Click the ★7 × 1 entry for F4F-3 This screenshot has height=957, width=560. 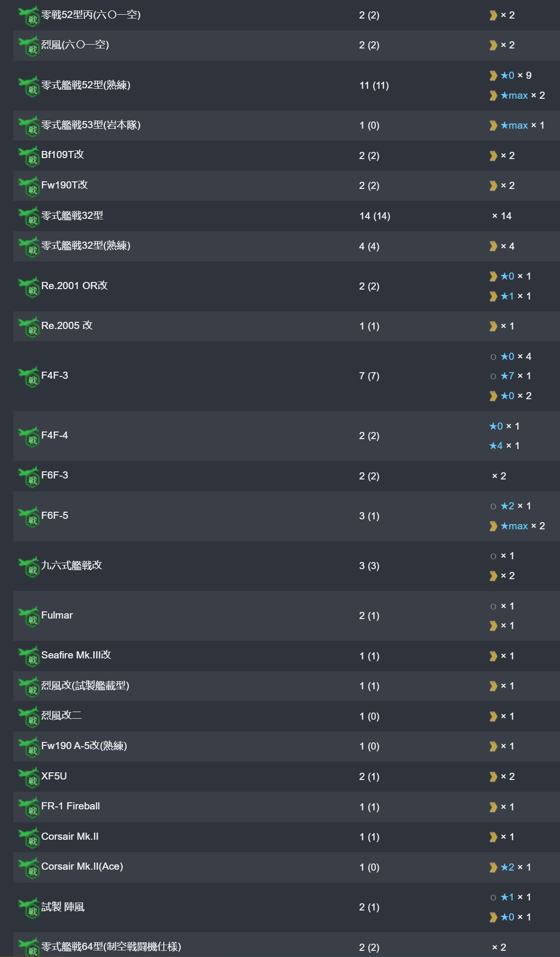[516, 376]
